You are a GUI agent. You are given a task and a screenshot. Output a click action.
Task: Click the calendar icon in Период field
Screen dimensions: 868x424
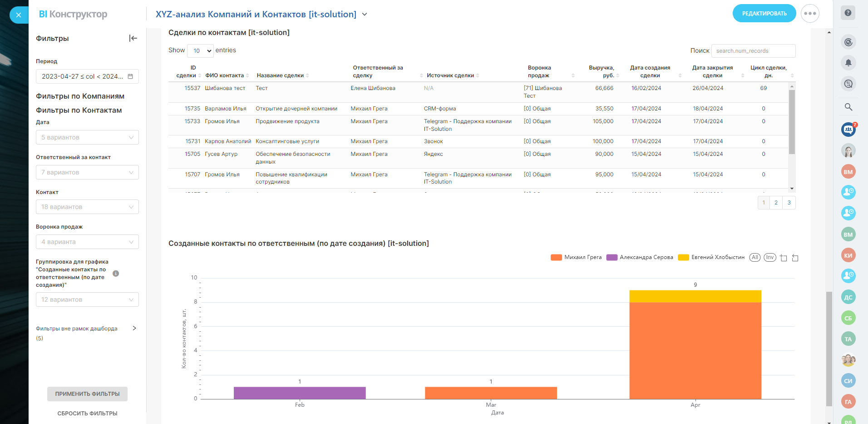130,76
